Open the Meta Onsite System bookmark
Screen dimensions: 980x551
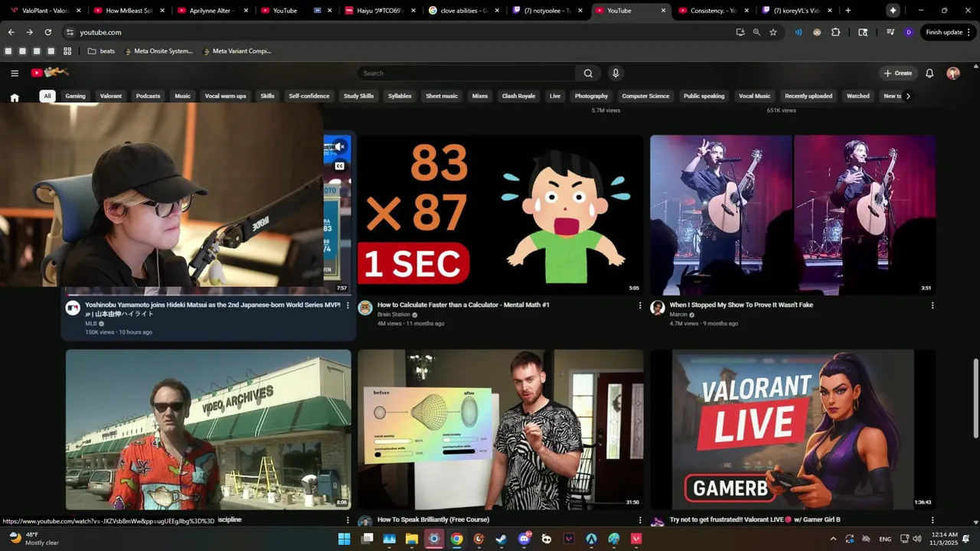159,51
